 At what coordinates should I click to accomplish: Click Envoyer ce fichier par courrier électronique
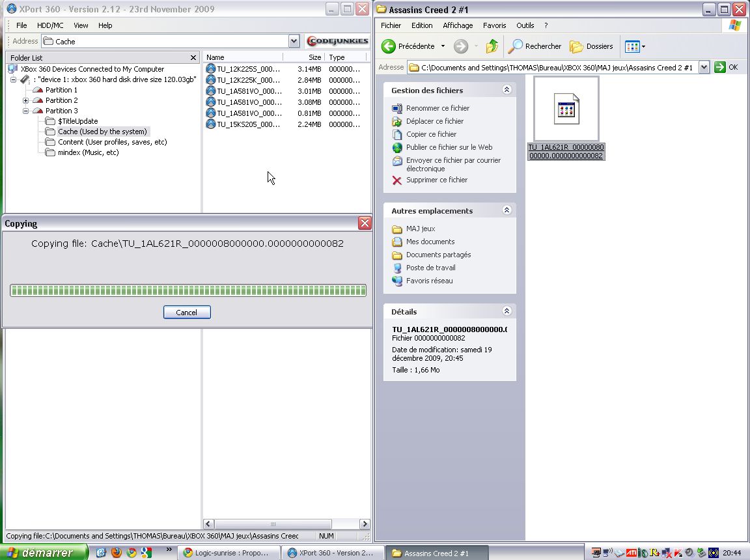point(453,165)
